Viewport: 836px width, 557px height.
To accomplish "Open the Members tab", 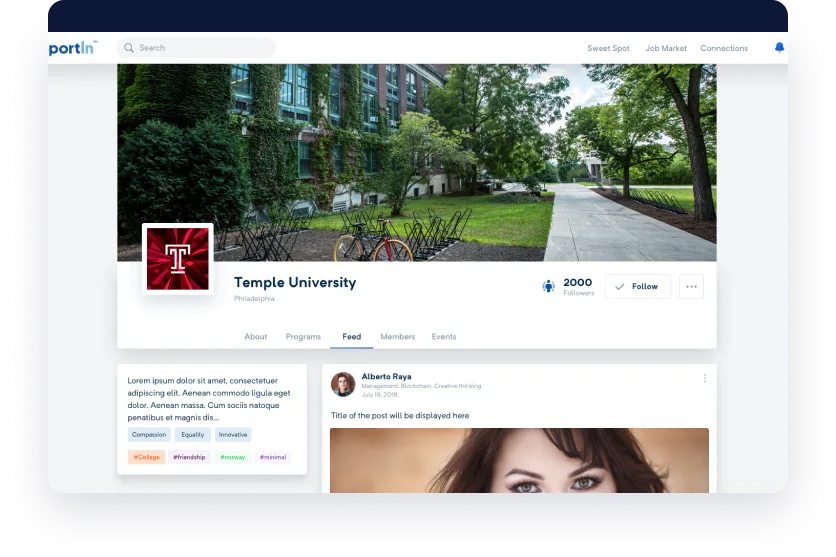I will tap(398, 337).
